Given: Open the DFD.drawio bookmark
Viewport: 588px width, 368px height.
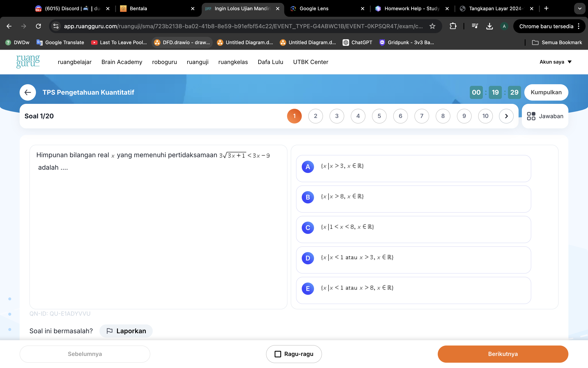Looking at the screenshot, I should point(182,42).
